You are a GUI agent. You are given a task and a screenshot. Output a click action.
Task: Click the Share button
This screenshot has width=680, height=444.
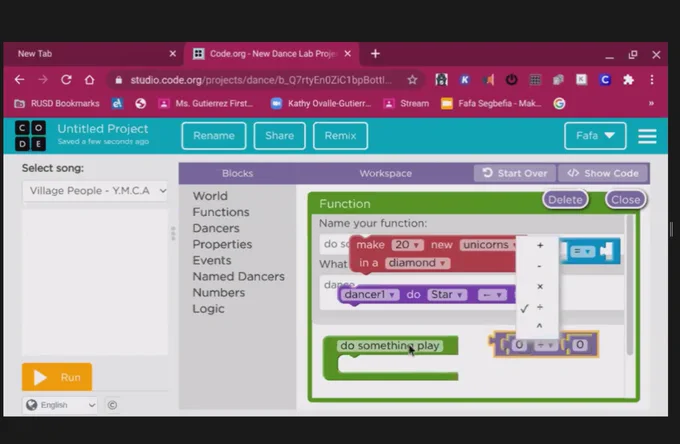pyautogui.click(x=279, y=136)
